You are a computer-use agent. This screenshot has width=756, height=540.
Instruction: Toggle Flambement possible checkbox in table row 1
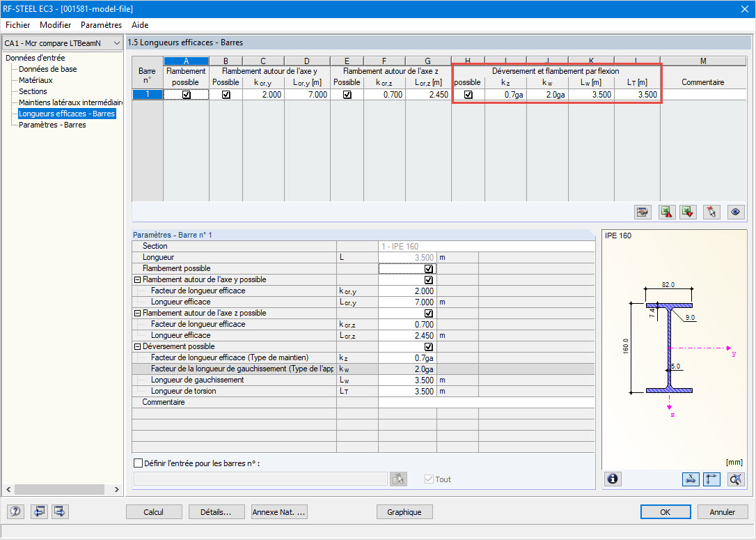[186, 95]
